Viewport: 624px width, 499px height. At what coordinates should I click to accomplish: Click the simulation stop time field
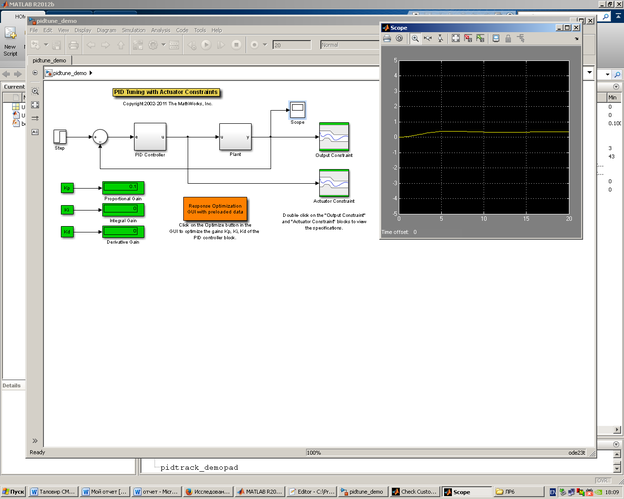(x=290, y=45)
